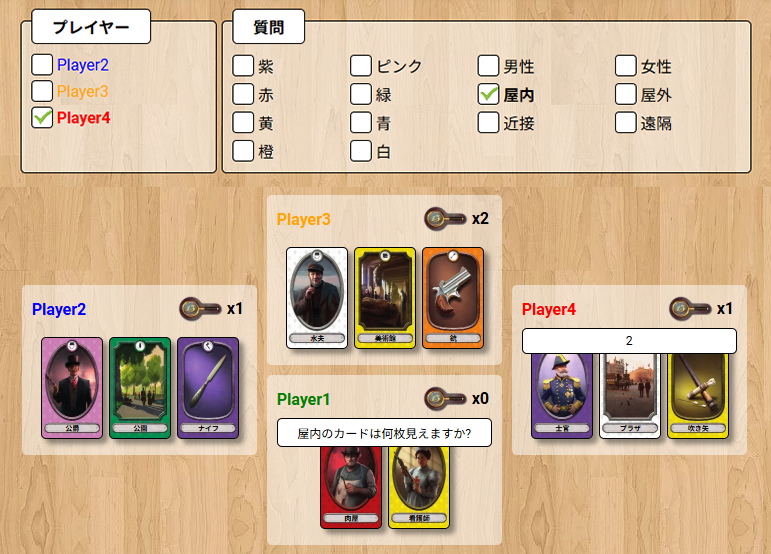
Task: Click Player4's magnifying glass token icon
Action: point(690,309)
